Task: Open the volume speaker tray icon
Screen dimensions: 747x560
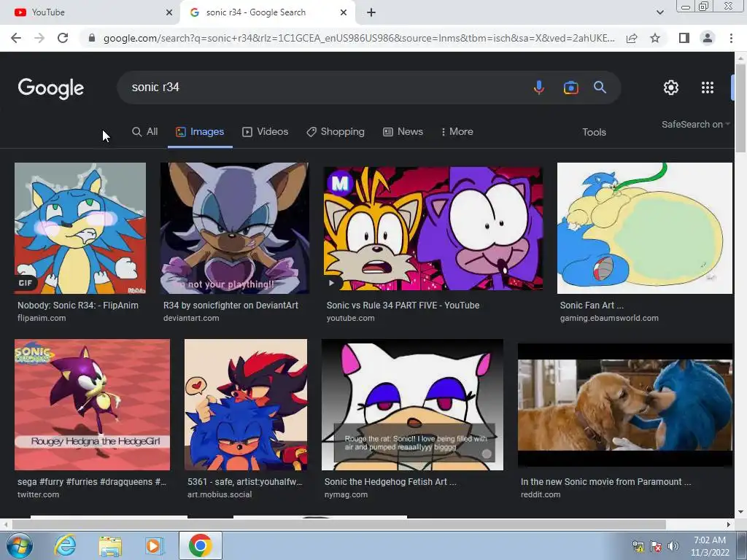Action: click(673, 546)
